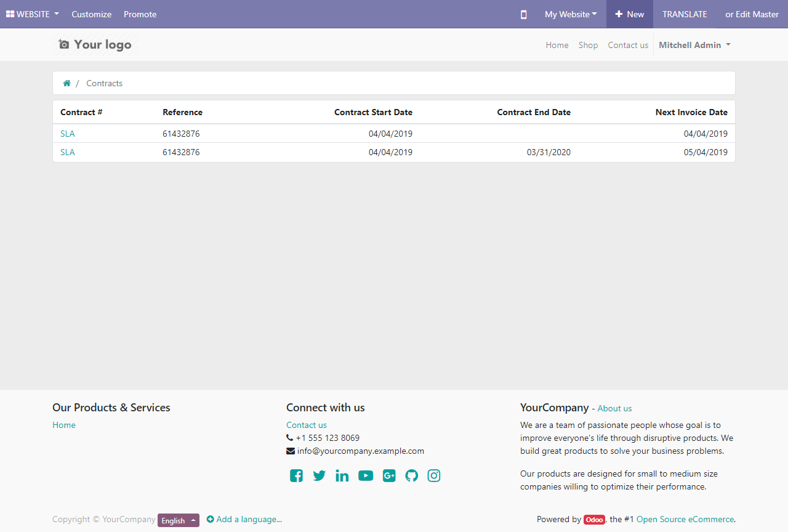Click the Google Plus icon
Screen dimensions: 788x532
pos(388,475)
